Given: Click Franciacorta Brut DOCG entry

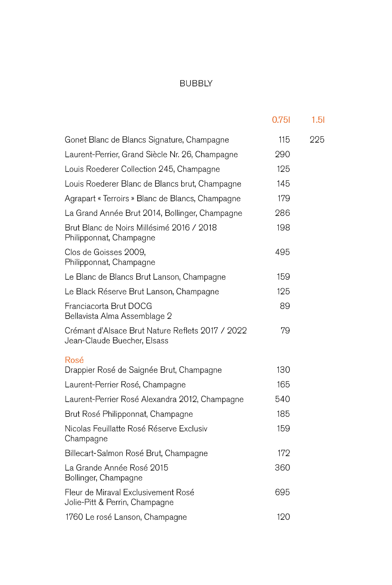Looking at the screenshot, I should [x=108, y=306].
